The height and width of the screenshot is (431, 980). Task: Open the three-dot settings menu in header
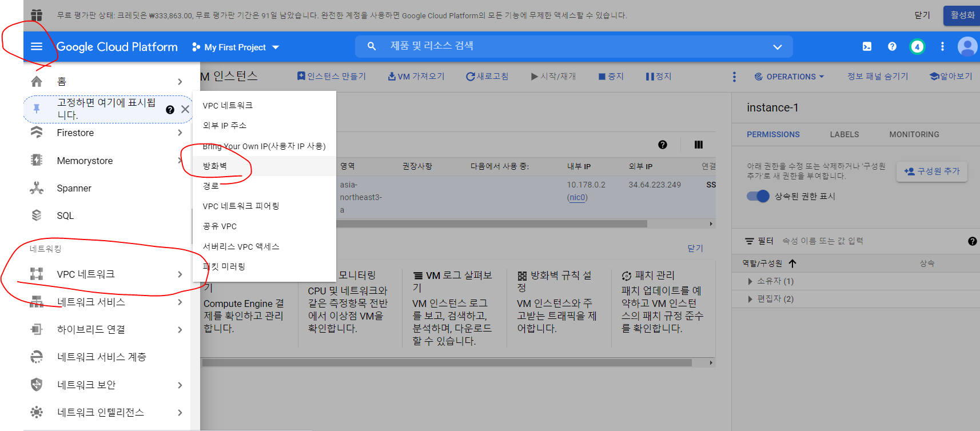pyautogui.click(x=942, y=46)
